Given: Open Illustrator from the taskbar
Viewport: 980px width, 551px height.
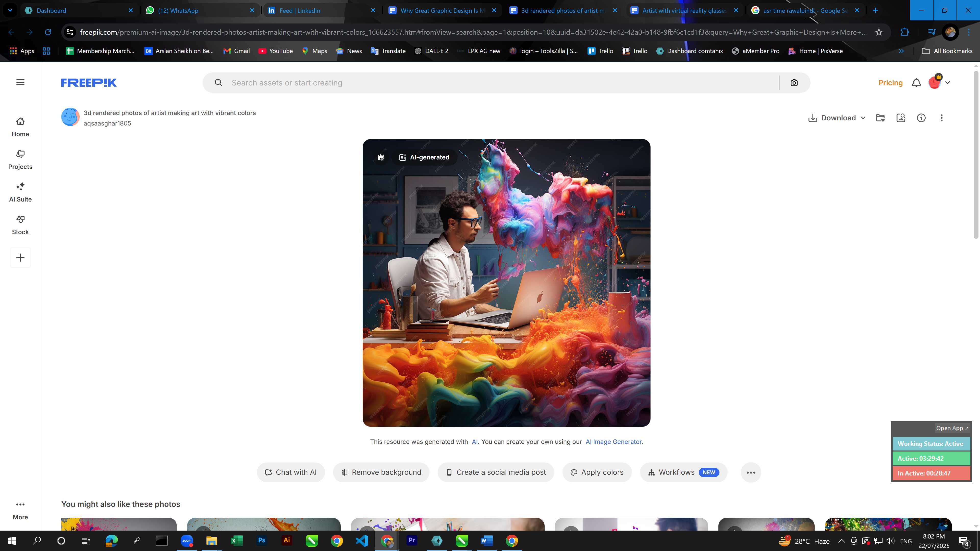Looking at the screenshot, I should click(x=287, y=541).
